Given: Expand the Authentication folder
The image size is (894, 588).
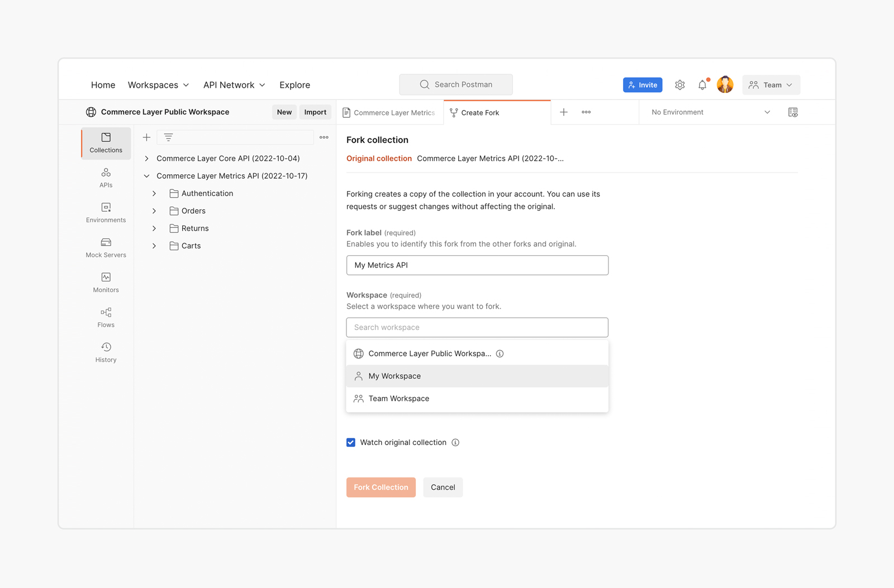Looking at the screenshot, I should pos(154,193).
